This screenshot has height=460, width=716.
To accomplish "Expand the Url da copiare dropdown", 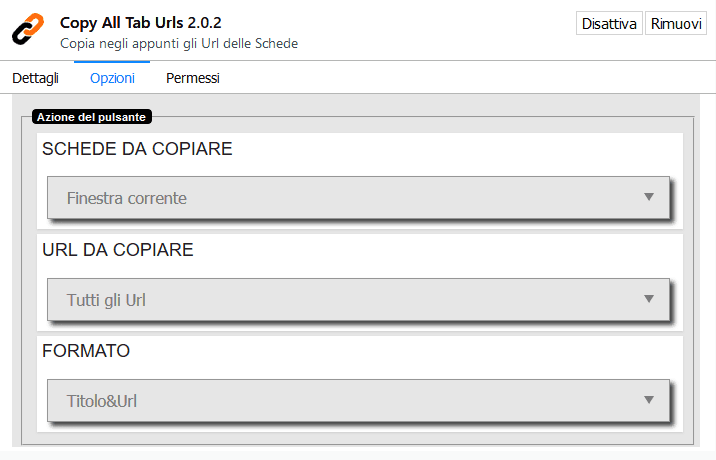I will coord(357,299).
